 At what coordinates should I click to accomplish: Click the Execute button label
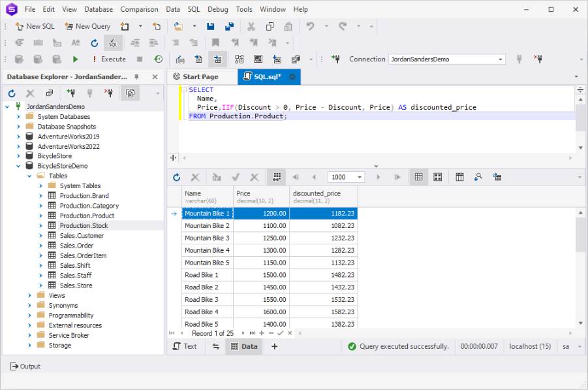click(114, 59)
